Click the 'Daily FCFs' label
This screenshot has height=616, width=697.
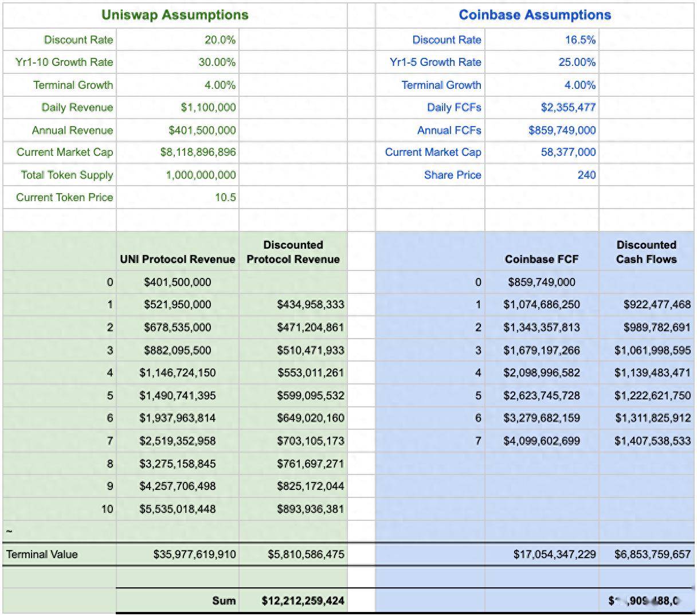tap(454, 107)
